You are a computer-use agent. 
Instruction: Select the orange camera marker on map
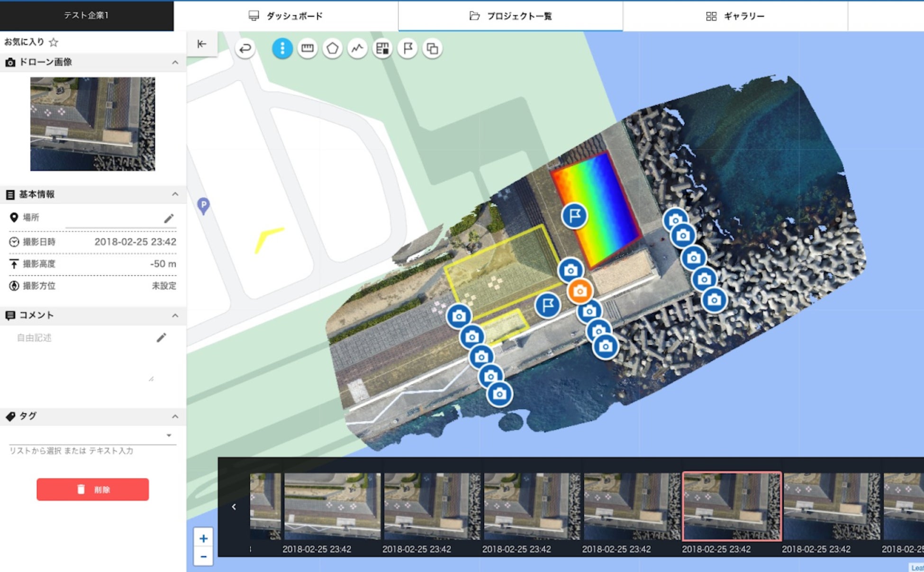pyautogui.click(x=580, y=291)
